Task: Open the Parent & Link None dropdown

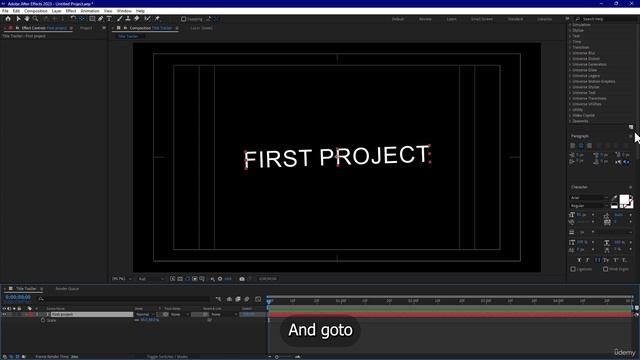Action: pos(223,314)
